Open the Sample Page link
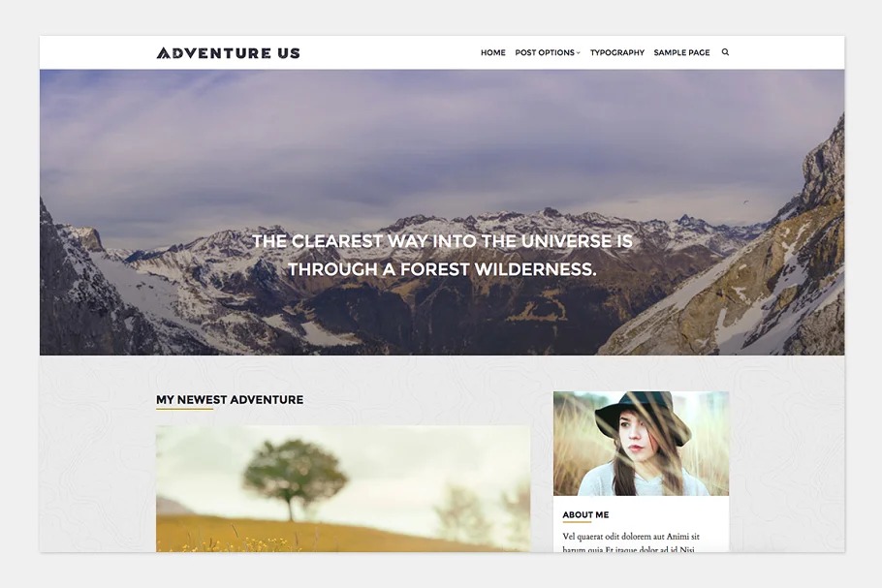Screen dimensions: 882x588 tap(681, 52)
